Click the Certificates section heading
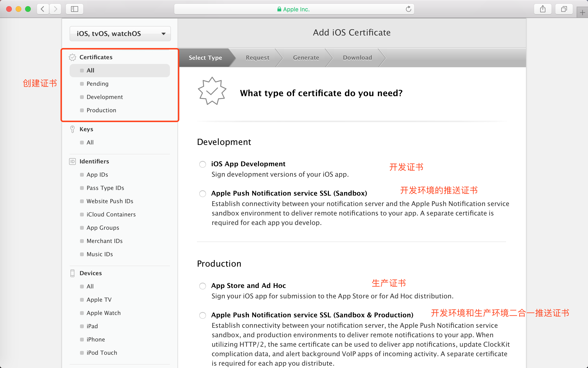Viewport: 588px width, 368px height. 96,57
